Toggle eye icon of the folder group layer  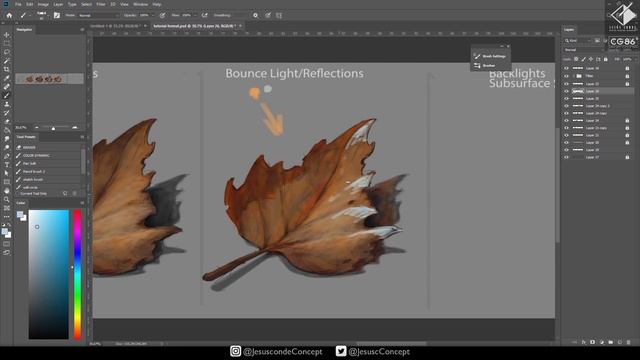click(566, 76)
